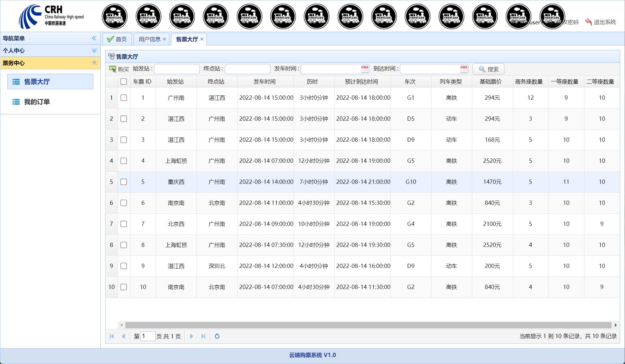Go to next page arrow icon

pos(192,336)
